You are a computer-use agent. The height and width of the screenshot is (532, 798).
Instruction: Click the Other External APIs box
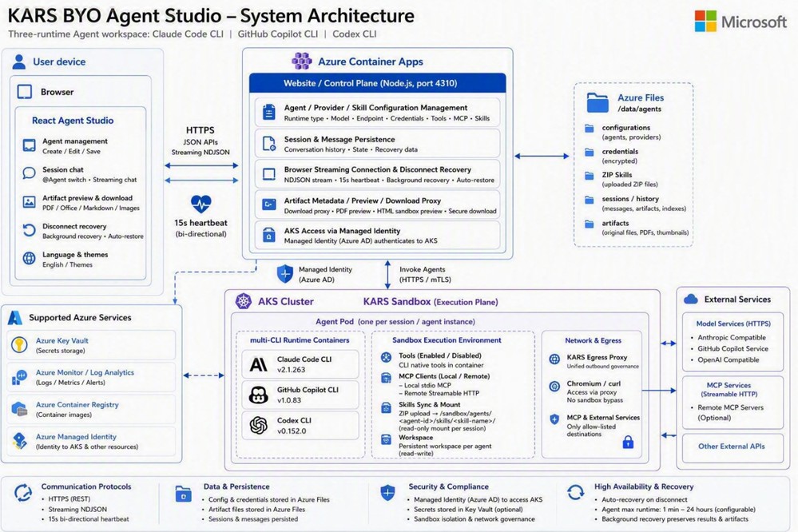click(x=732, y=447)
